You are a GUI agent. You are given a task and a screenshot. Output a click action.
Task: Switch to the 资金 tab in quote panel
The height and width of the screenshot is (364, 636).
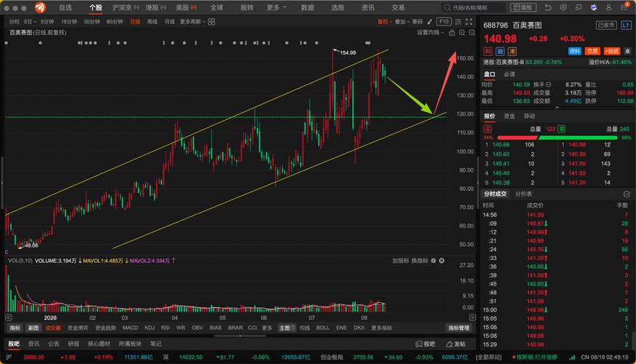tap(509, 116)
